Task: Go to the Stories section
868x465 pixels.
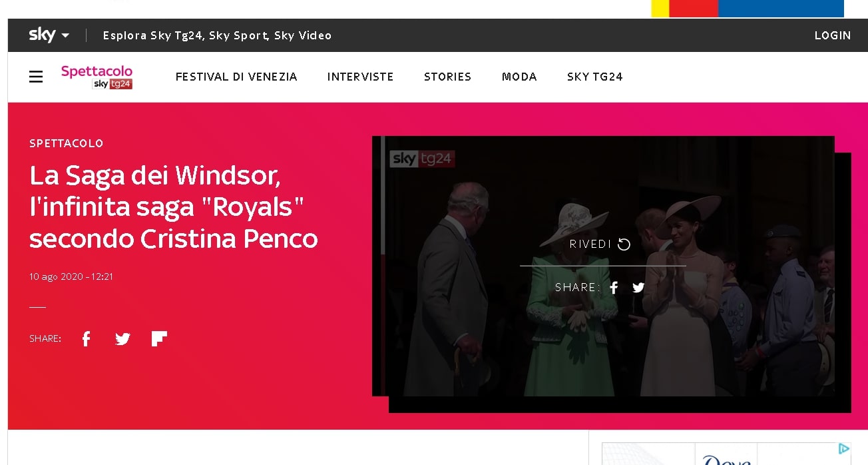Action: (x=448, y=77)
